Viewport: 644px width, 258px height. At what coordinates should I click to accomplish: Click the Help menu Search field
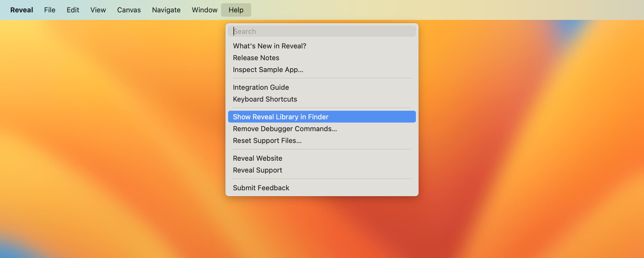(322, 31)
